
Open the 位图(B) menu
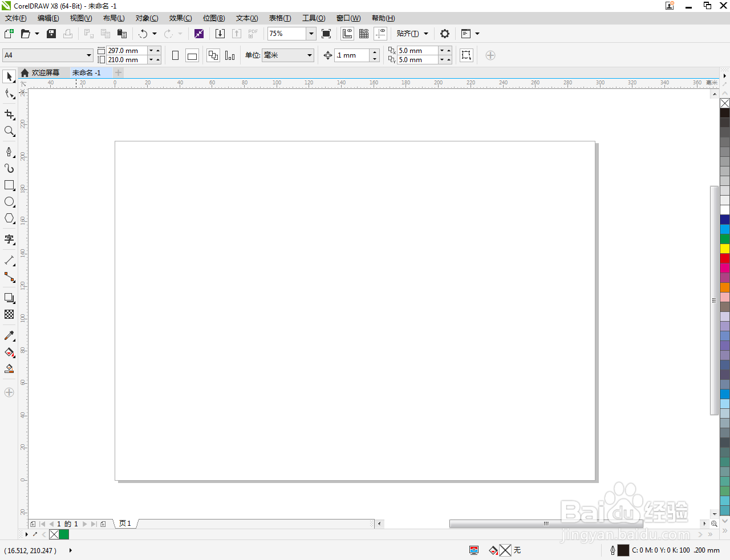coord(214,18)
